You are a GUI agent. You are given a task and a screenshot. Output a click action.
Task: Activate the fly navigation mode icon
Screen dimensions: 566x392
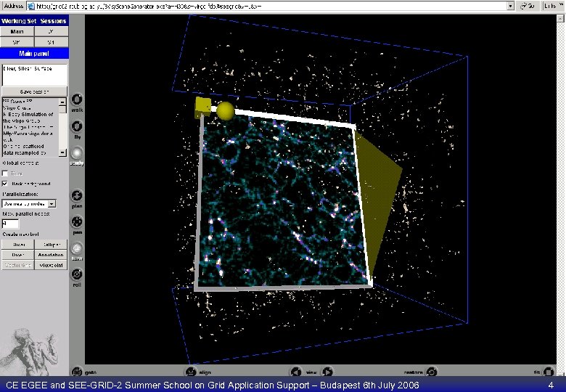click(x=76, y=127)
